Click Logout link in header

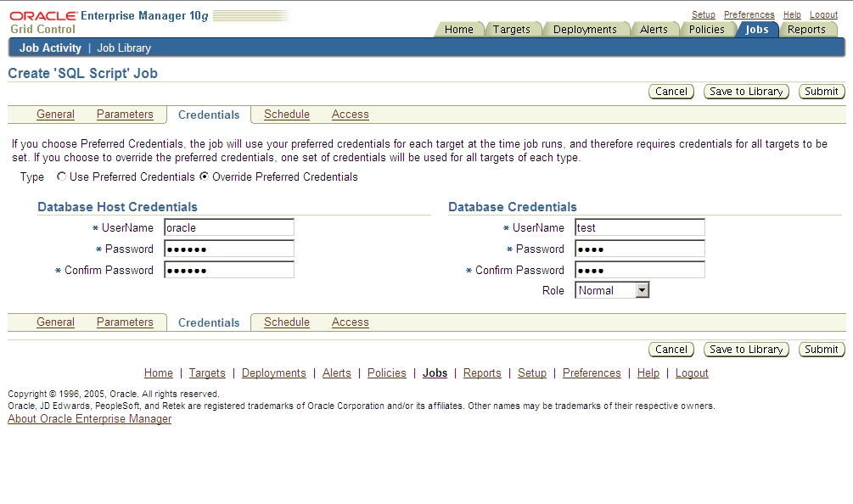coord(823,14)
